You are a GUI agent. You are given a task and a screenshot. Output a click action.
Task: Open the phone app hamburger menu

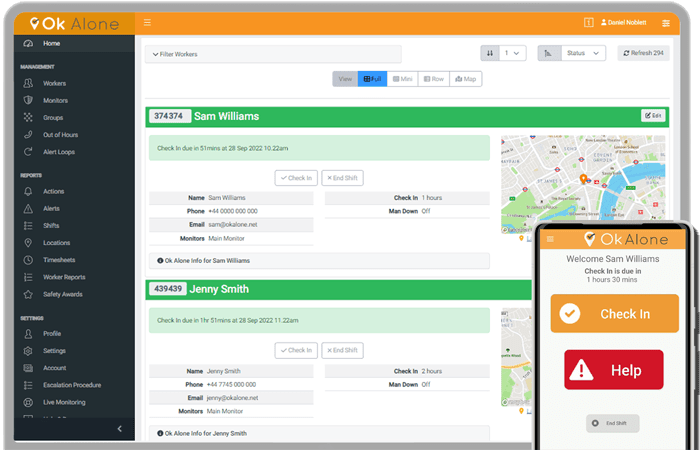click(x=550, y=239)
